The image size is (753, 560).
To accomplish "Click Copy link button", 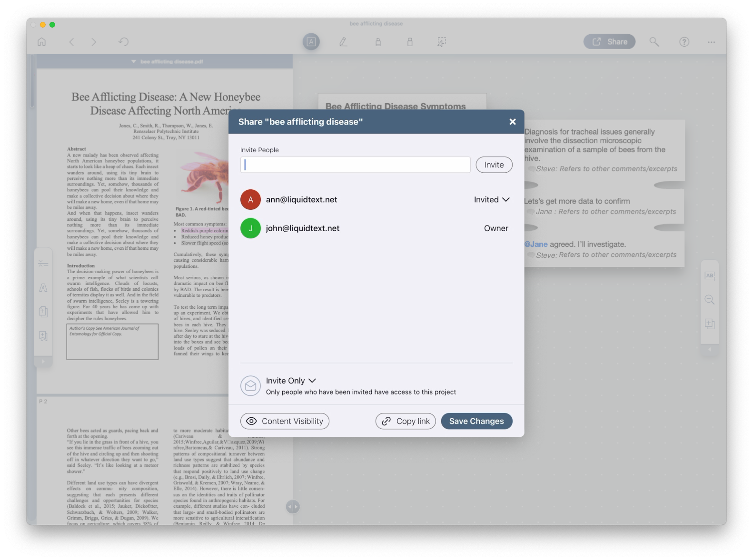I will pyautogui.click(x=406, y=421).
